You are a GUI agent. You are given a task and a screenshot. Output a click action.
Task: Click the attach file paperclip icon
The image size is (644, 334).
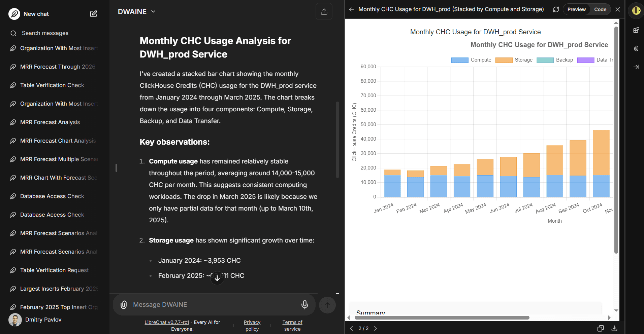point(124,304)
